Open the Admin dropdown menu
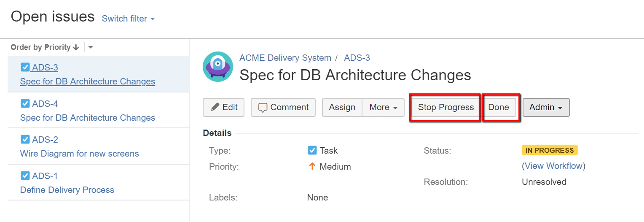 pos(546,108)
